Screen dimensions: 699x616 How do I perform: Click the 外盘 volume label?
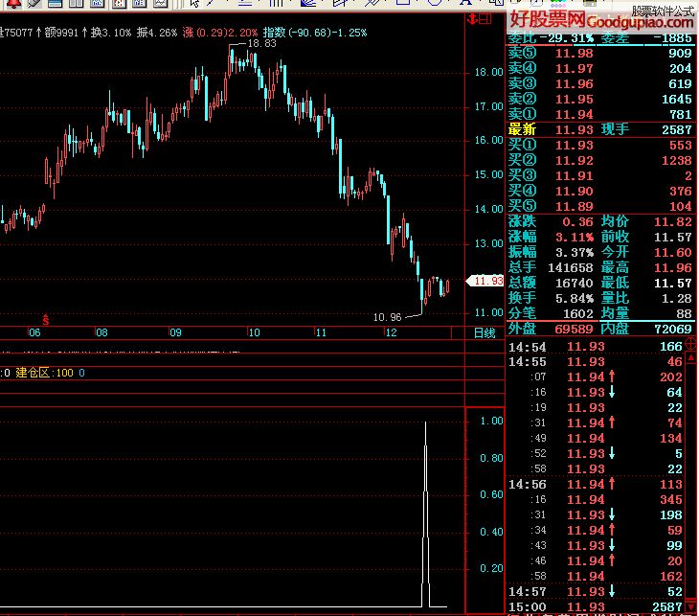click(523, 329)
